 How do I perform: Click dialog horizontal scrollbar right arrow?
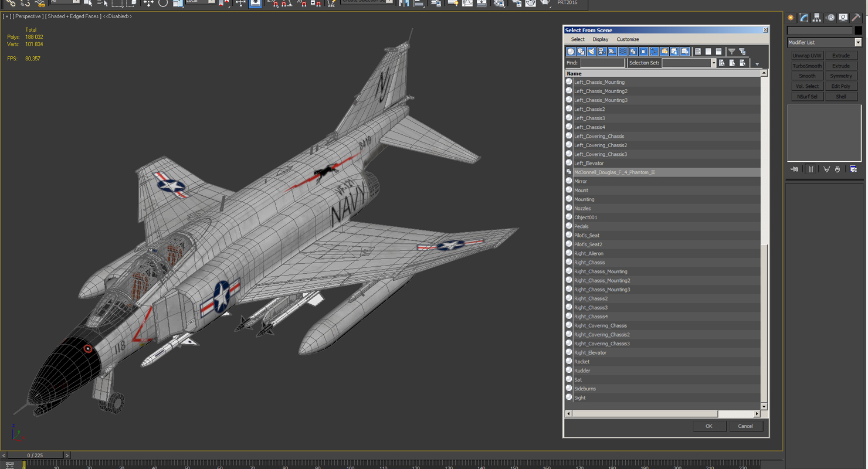(757, 414)
